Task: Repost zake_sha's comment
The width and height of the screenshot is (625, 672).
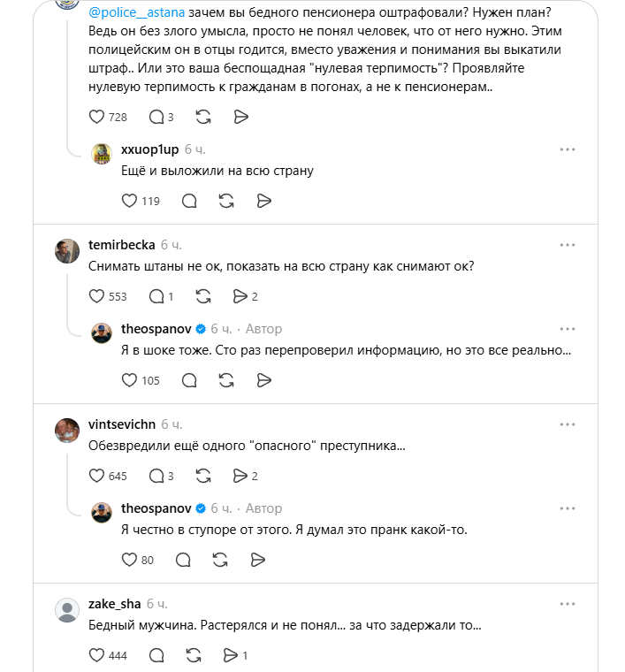Action: pyautogui.click(x=194, y=656)
